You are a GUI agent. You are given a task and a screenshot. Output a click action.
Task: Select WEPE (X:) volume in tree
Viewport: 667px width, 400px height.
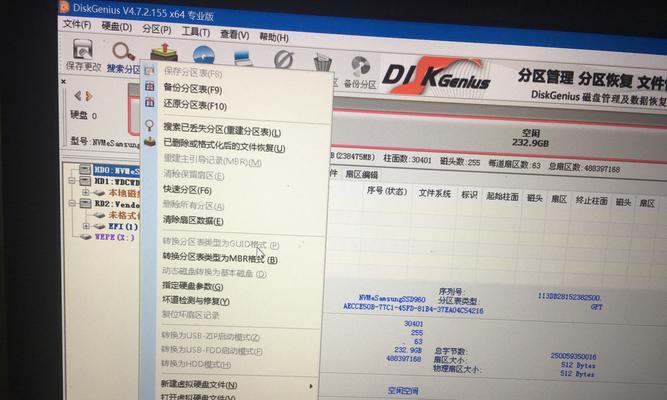(114, 237)
